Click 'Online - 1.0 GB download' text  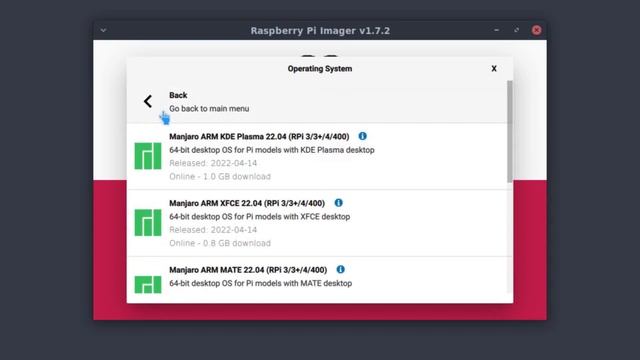coord(220,176)
